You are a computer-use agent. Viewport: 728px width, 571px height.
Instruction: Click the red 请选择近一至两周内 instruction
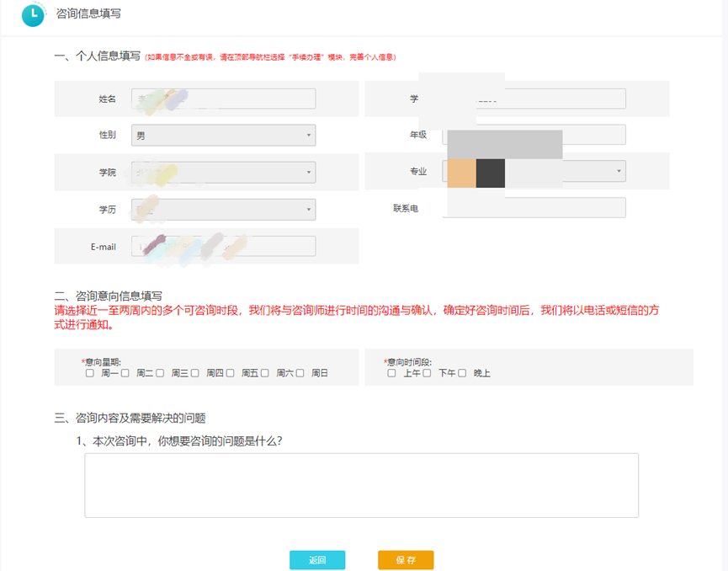click(356, 318)
